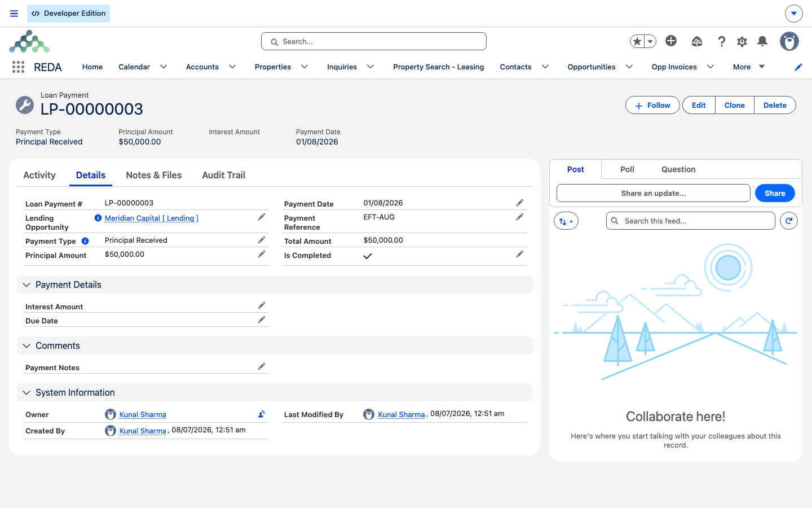
Task: Click the Payment Type info icon
Action: (85, 241)
